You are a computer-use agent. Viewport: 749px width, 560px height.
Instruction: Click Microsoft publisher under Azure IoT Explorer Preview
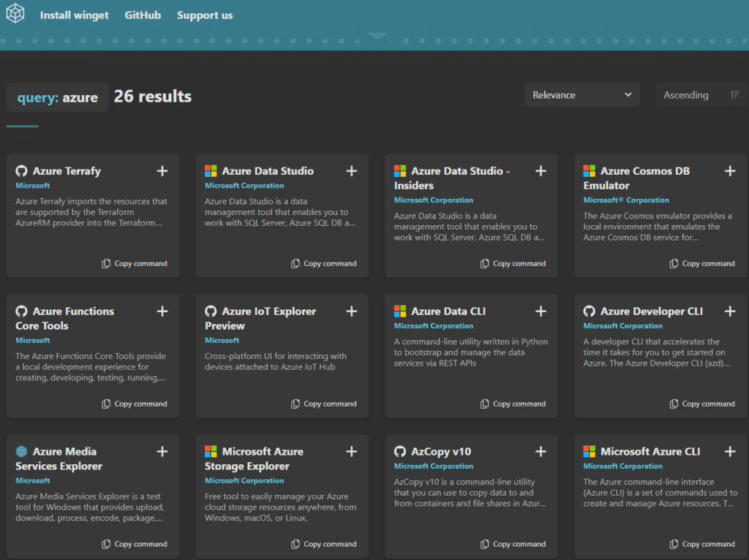point(222,341)
